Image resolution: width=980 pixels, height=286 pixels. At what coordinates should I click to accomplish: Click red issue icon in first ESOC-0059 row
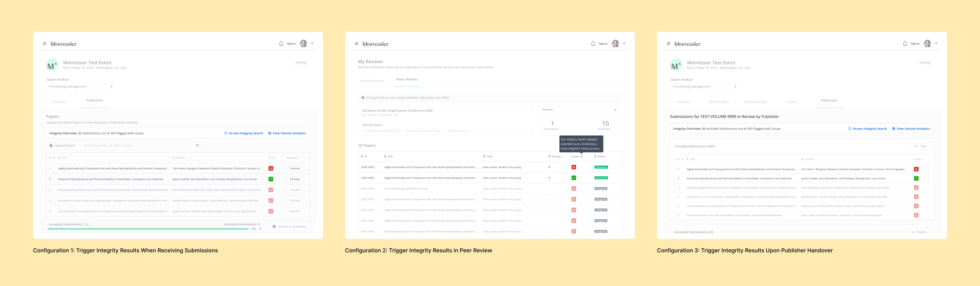[x=574, y=167]
